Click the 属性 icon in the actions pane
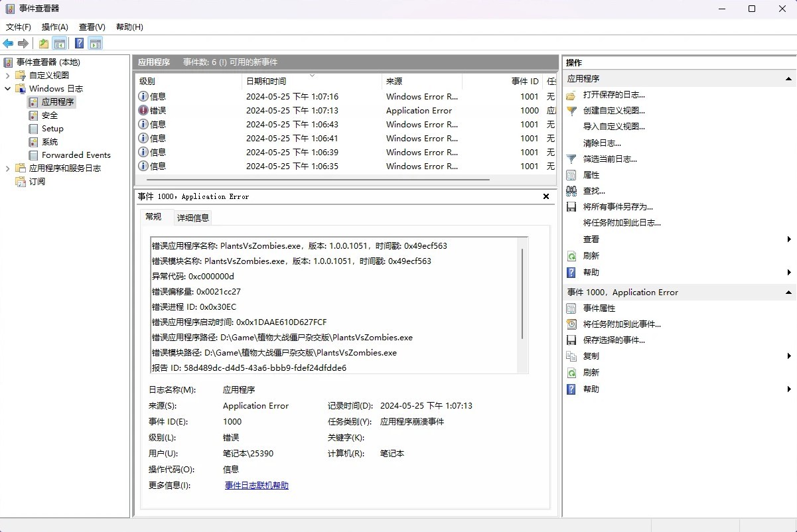The height and width of the screenshot is (532, 797). (x=571, y=174)
